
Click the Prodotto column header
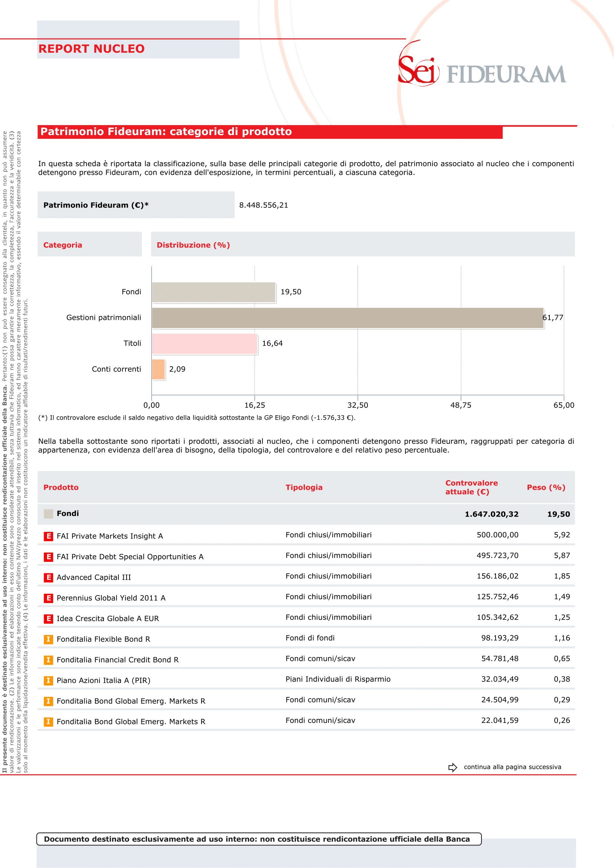click(61, 487)
